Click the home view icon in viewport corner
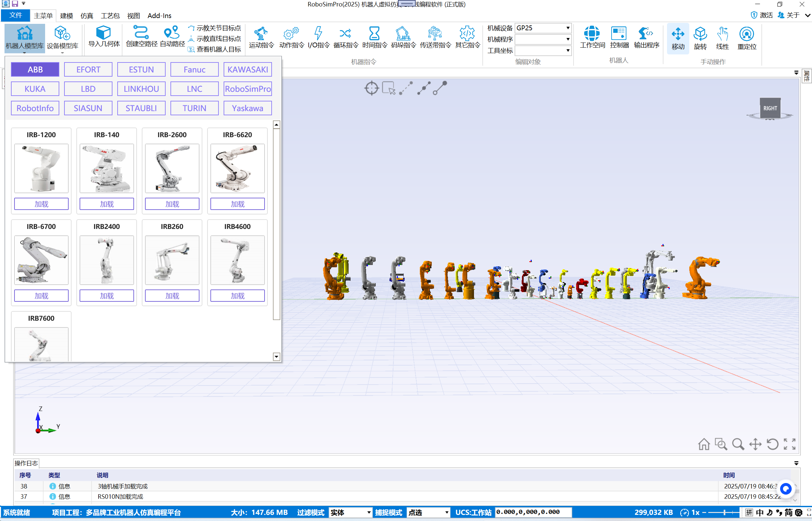 704,444
